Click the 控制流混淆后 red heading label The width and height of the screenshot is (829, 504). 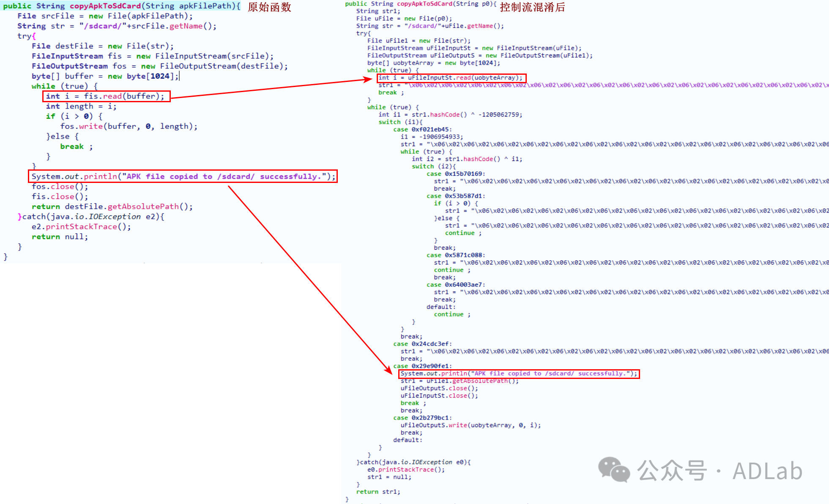tap(532, 7)
